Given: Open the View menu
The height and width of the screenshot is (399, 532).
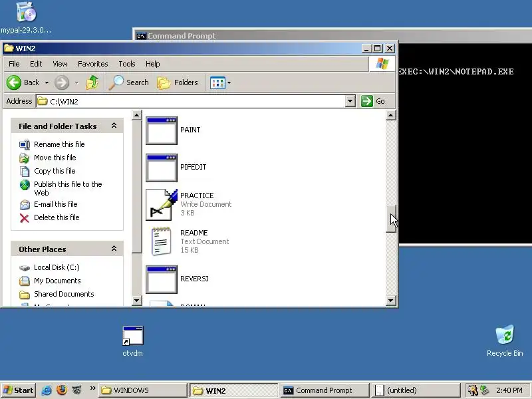Looking at the screenshot, I should [60, 64].
